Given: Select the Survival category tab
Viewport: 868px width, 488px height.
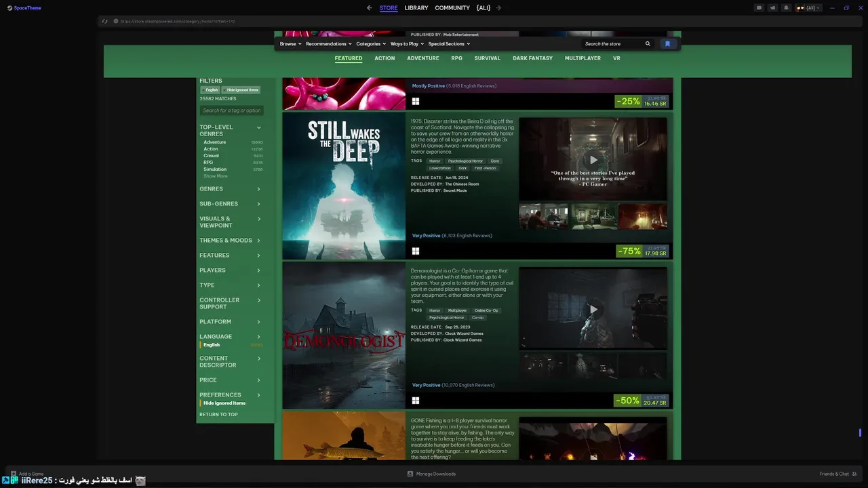Looking at the screenshot, I should [488, 58].
